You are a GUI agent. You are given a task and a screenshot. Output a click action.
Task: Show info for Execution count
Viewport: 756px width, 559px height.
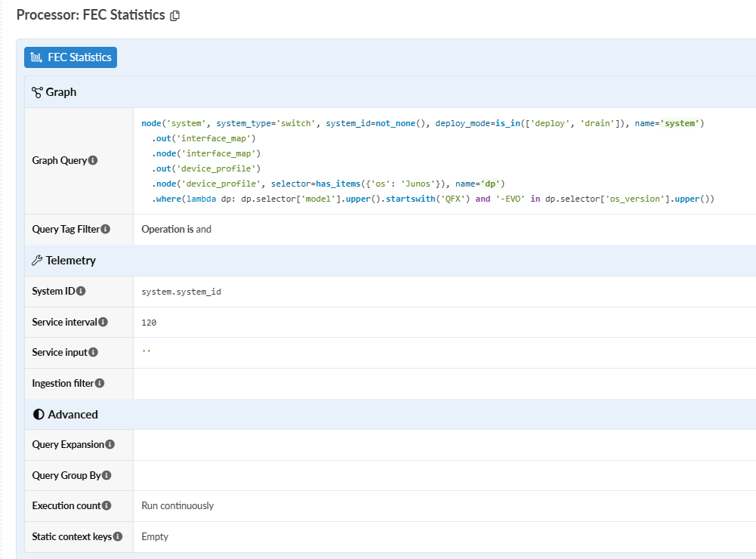(106, 505)
